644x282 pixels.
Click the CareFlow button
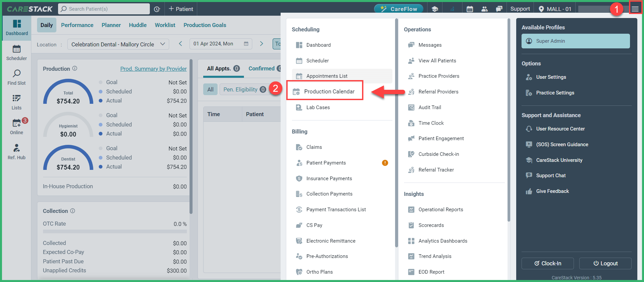(x=399, y=9)
